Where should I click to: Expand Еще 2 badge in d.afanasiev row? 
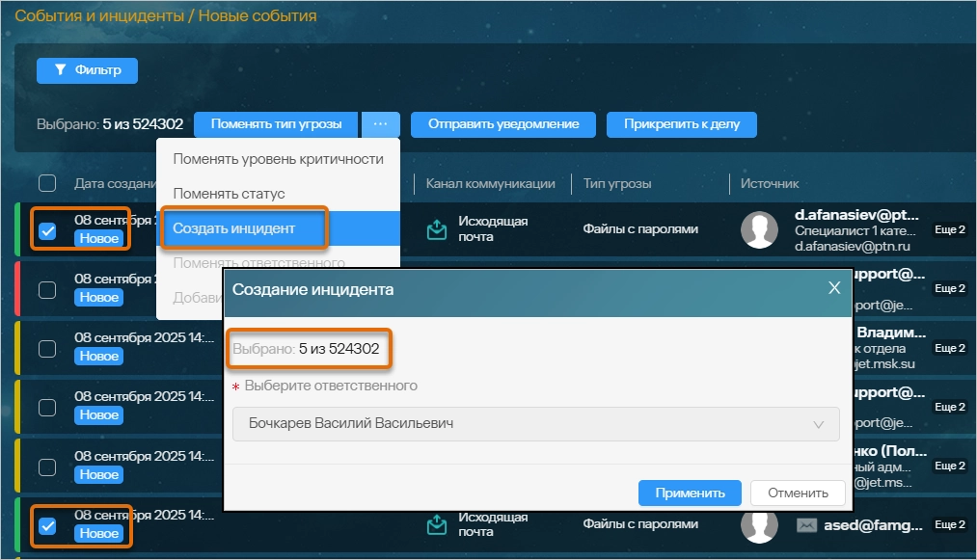click(949, 230)
